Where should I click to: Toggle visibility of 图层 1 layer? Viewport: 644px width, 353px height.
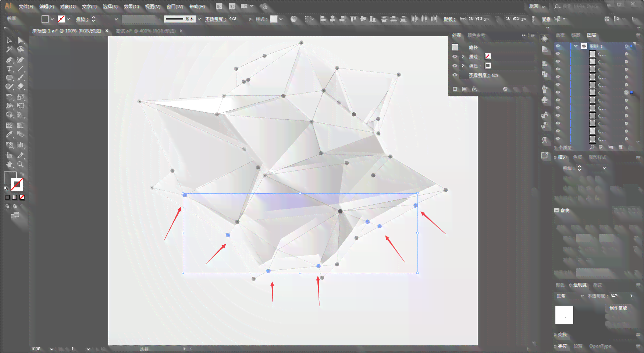[x=558, y=46]
